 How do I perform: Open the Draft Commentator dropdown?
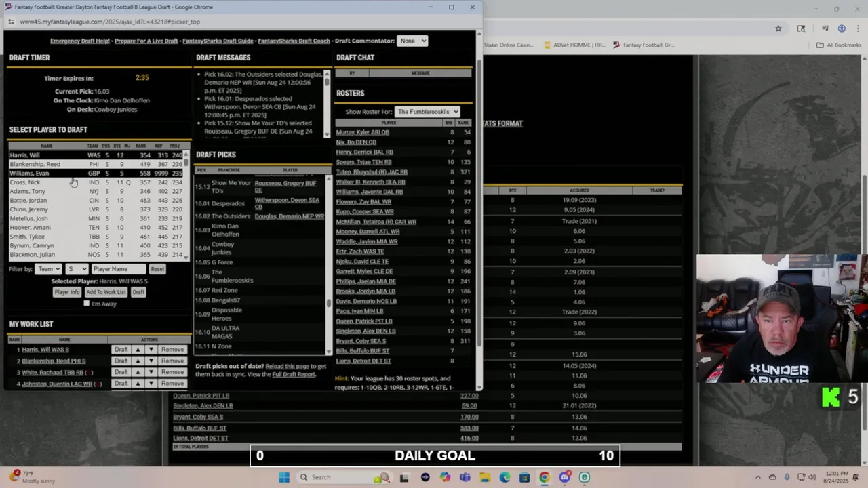pyautogui.click(x=412, y=41)
